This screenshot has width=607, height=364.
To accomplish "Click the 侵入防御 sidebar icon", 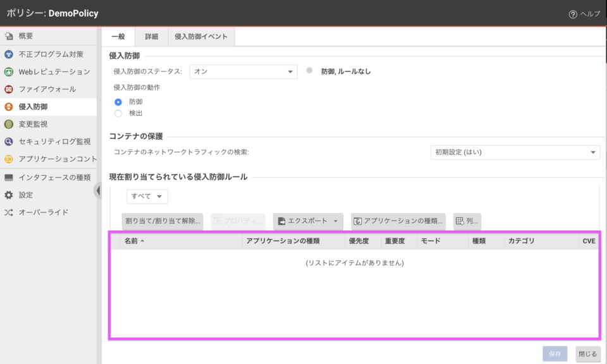I will coord(8,106).
